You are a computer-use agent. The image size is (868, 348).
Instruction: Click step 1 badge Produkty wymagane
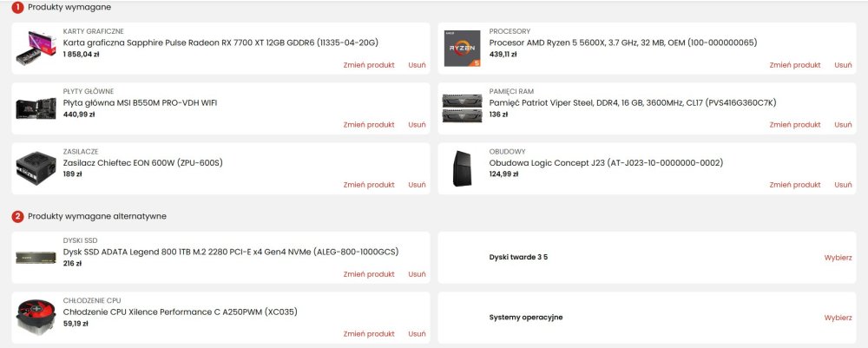[x=17, y=7]
